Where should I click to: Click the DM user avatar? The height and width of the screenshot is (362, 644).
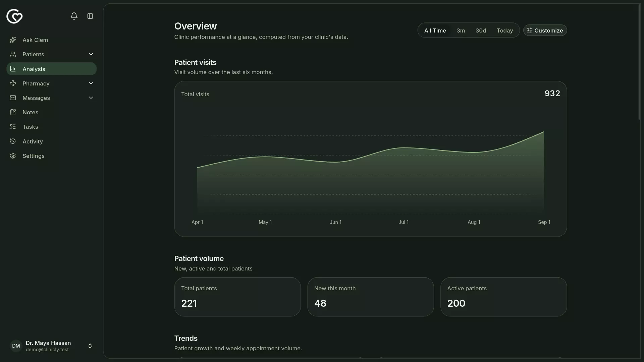point(16,346)
